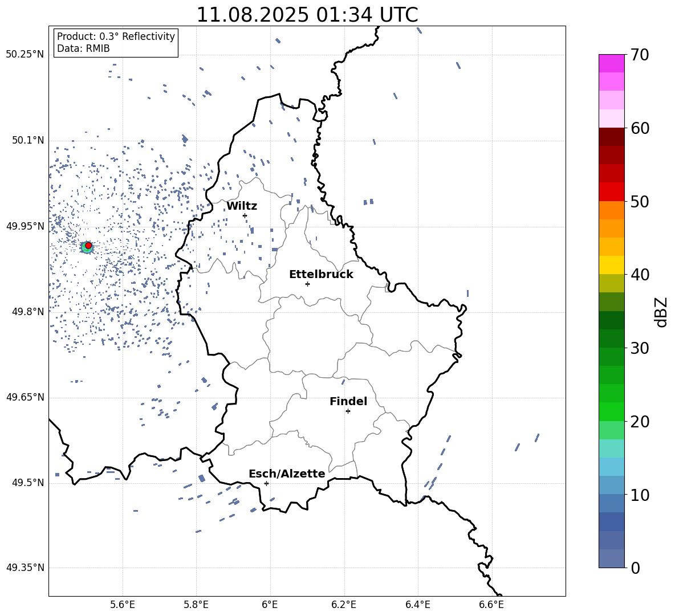Click the 5.8°E longitude label
Image resolution: width=675 pixels, height=616 pixels.
tap(196, 605)
